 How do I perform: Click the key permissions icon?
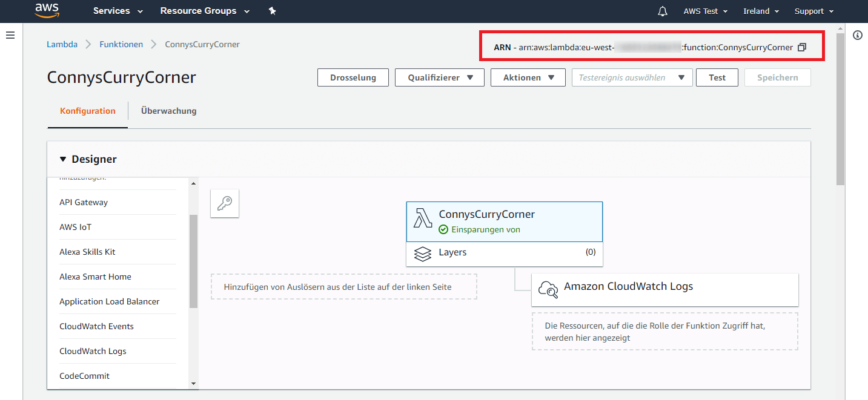[225, 203]
